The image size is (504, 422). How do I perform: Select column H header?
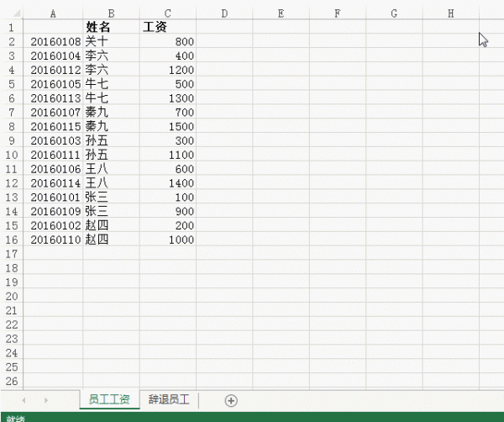pyautogui.click(x=450, y=13)
